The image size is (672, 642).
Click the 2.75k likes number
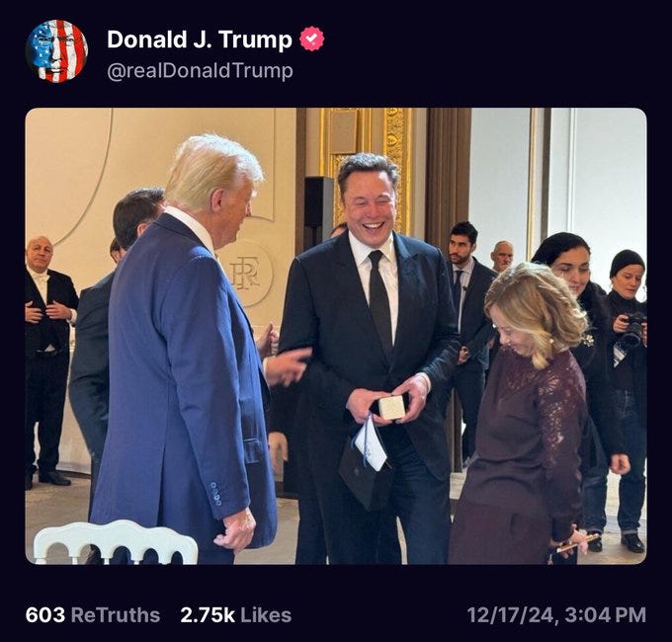click(208, 615)
